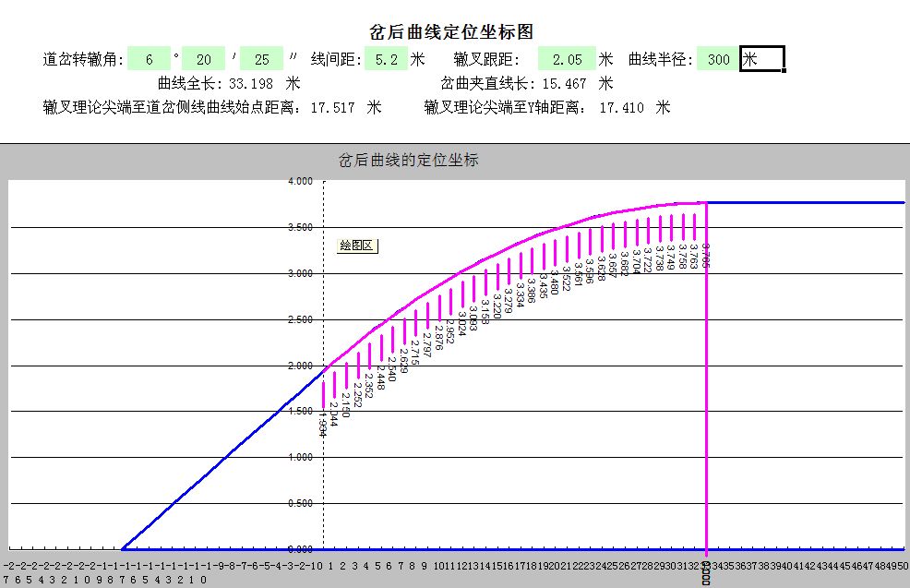Click the data label 3.704
Viewport: 910px width, 588px height.
[636, 261]
